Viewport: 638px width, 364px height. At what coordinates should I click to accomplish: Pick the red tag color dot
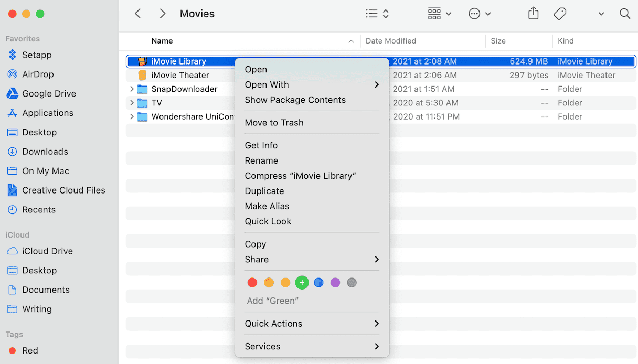[x=252, y=283]
